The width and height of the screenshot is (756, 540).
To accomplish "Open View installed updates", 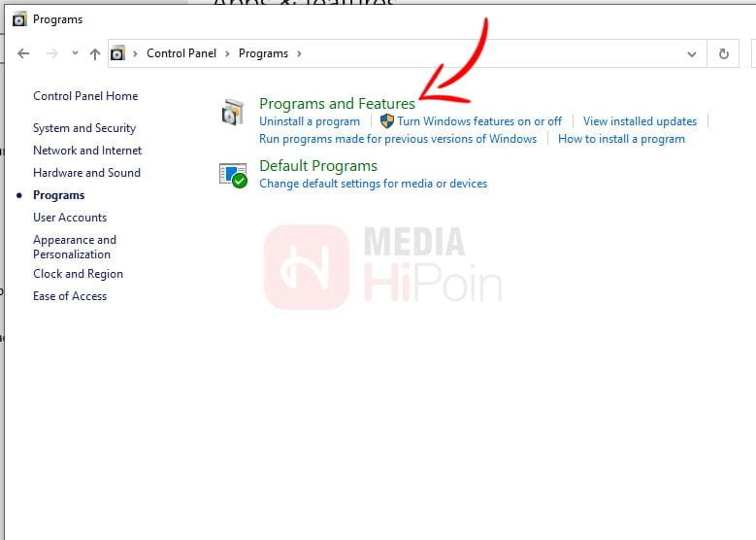I will (x=640, y=121).
